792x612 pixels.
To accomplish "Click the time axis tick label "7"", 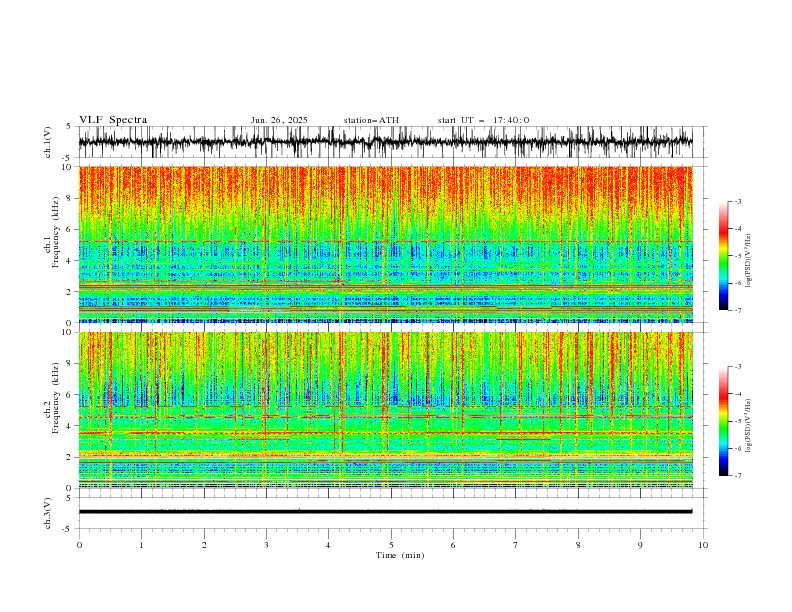I will (x=516, y=545).
